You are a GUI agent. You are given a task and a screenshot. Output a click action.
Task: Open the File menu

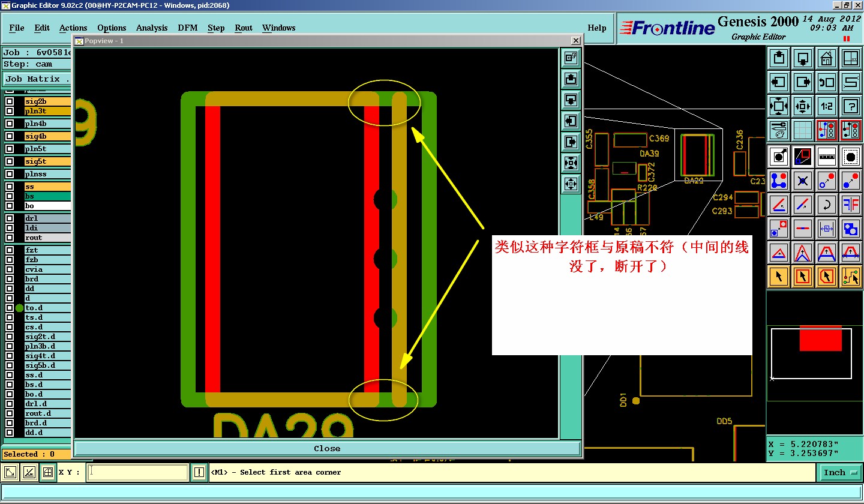point(17,28)
